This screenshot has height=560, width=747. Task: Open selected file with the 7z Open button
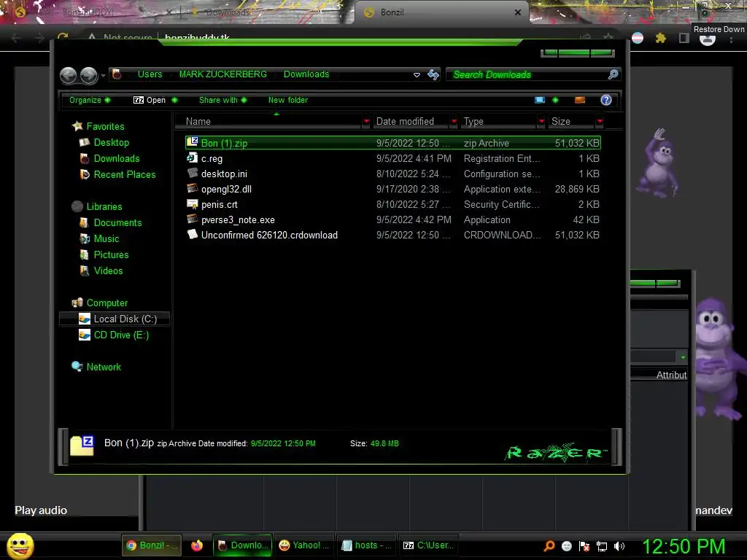(150, 100)
